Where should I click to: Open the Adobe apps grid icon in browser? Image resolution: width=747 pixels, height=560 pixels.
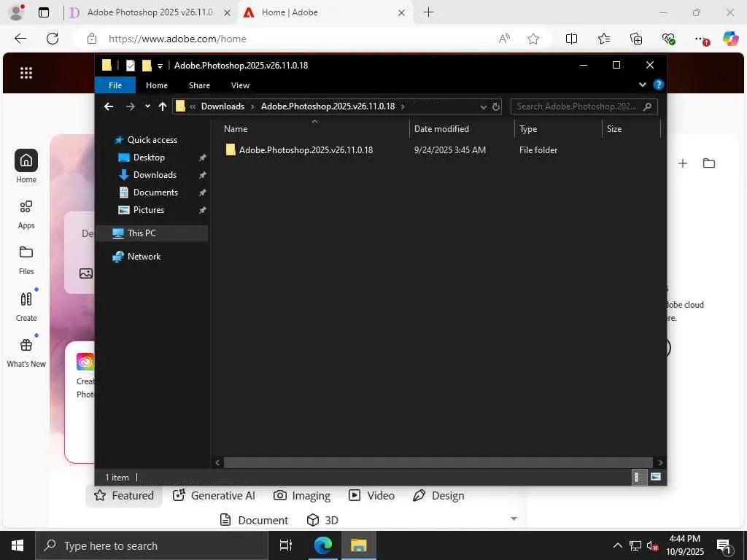click(26, 73)
